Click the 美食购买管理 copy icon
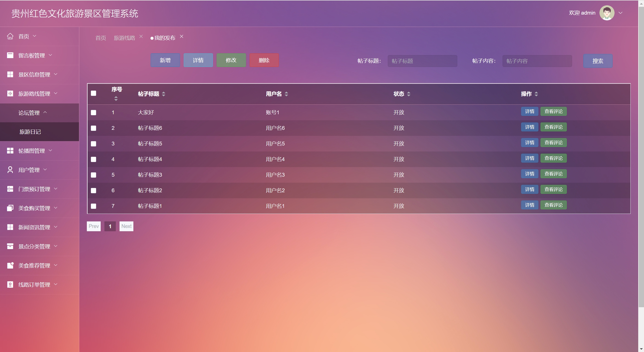Screen dimensions: 644x352 [x=10, y=208]
